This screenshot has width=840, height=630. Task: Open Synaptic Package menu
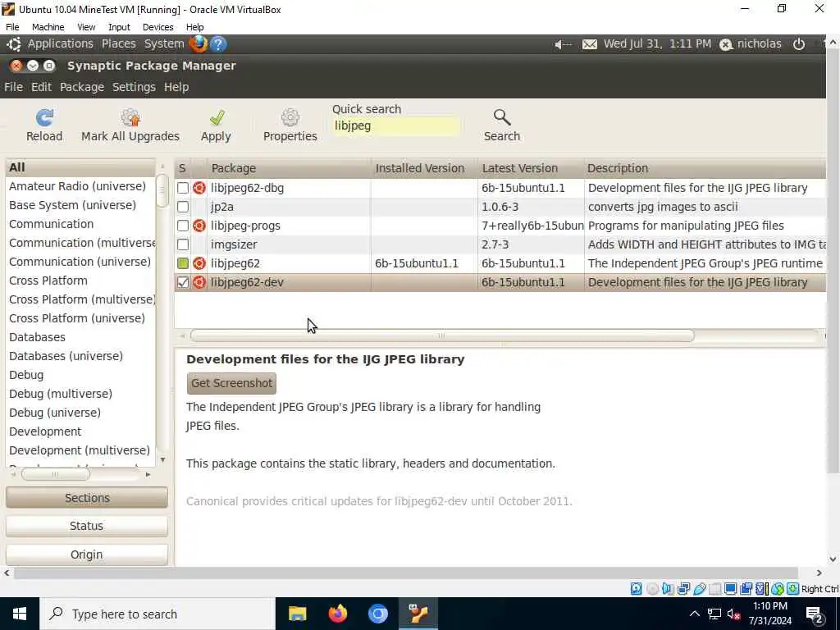(82, 87)
